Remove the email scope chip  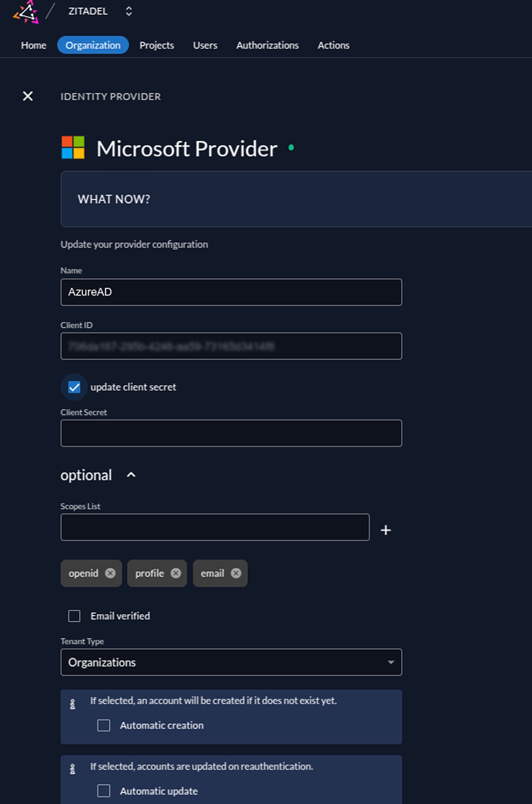click(236, 573)
